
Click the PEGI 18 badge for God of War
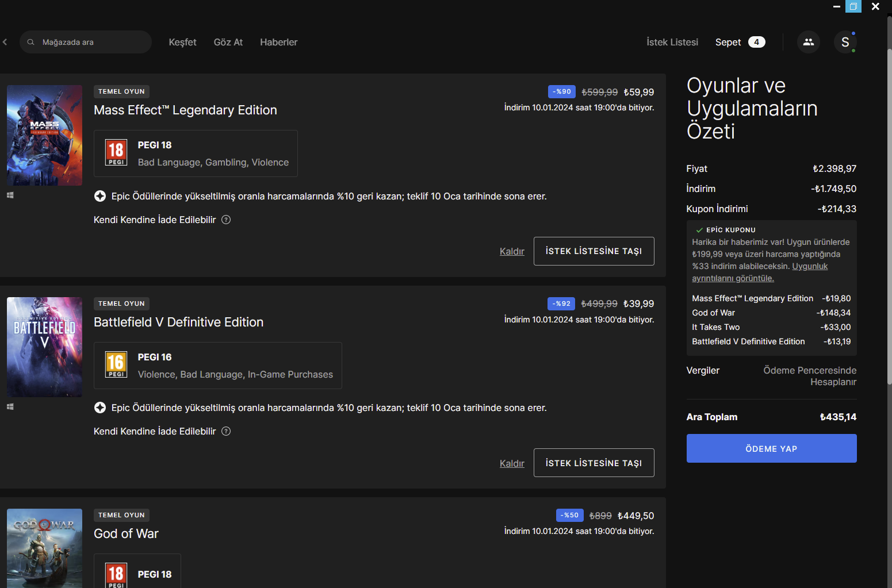116,575
